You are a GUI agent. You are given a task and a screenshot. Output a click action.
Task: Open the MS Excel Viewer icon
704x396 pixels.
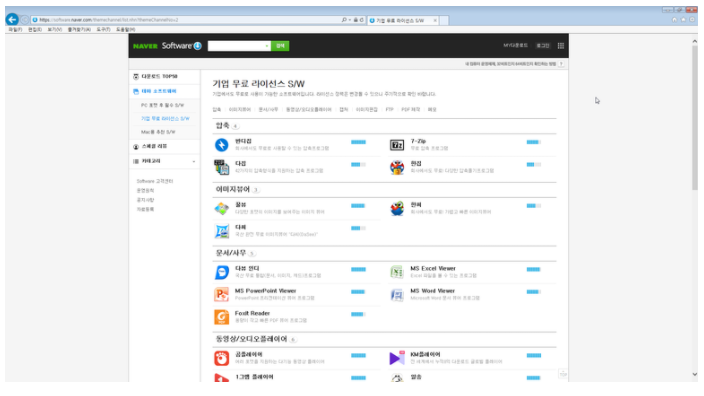pos(397,272)
